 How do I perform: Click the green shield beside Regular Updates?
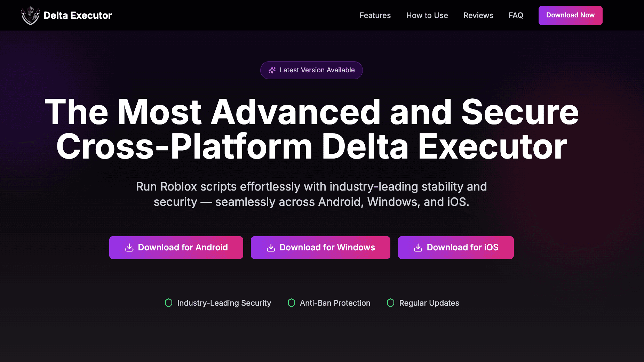[x=390, y=303]
